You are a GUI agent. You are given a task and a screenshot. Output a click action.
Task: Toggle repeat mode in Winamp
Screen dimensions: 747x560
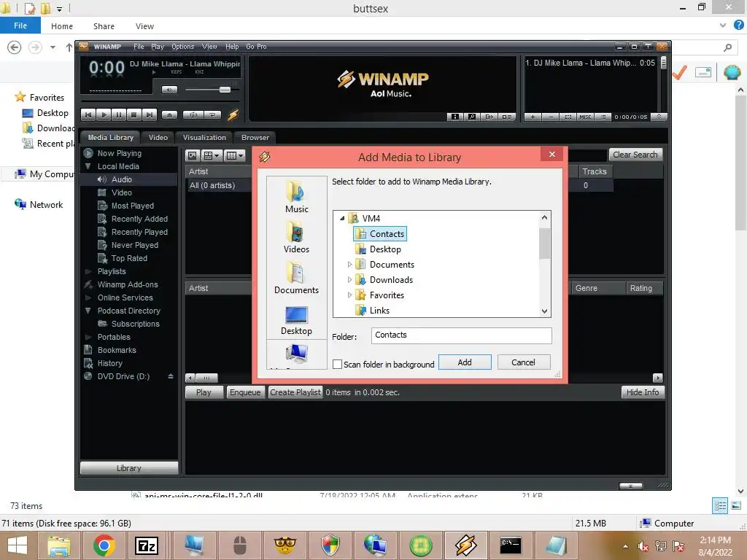pos(213,114)
